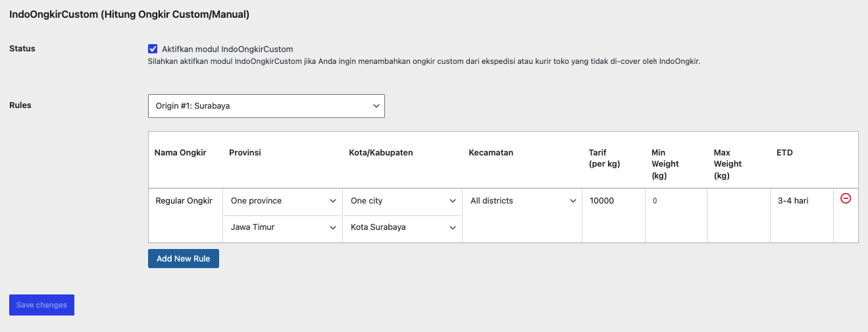Click the Kecamatan column header
Image resolution: width=868 pixels, height=332 pixels.
pos(491,153)
